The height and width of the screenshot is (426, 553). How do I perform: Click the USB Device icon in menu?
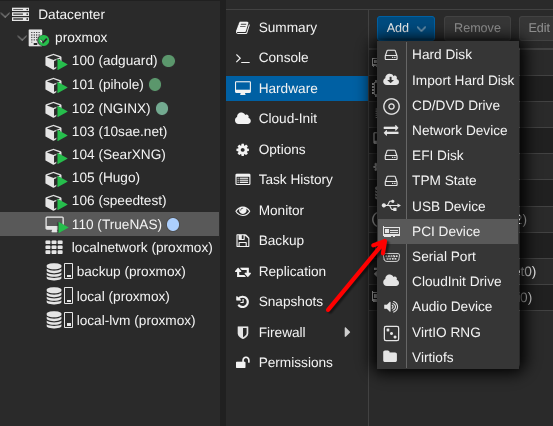pos(391,206)
